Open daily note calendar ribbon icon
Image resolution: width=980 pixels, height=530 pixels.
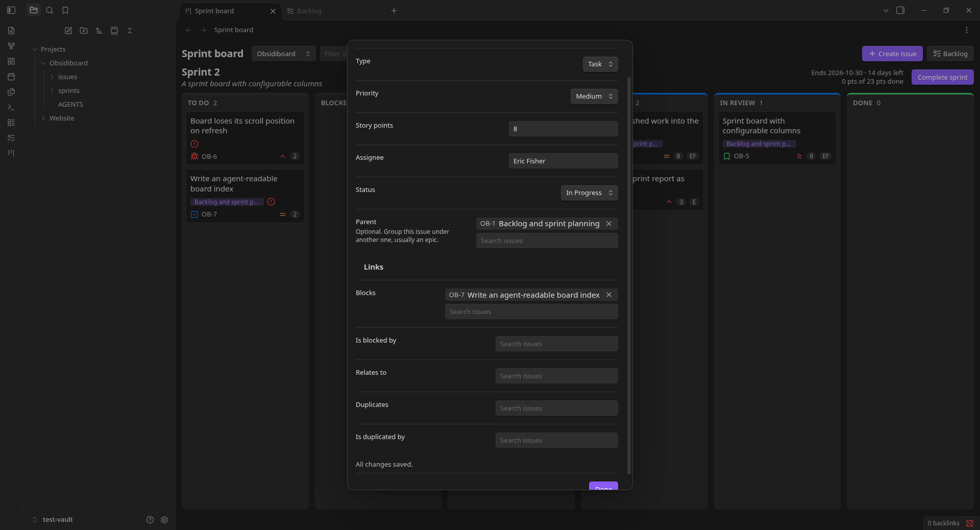pos(11,77)
